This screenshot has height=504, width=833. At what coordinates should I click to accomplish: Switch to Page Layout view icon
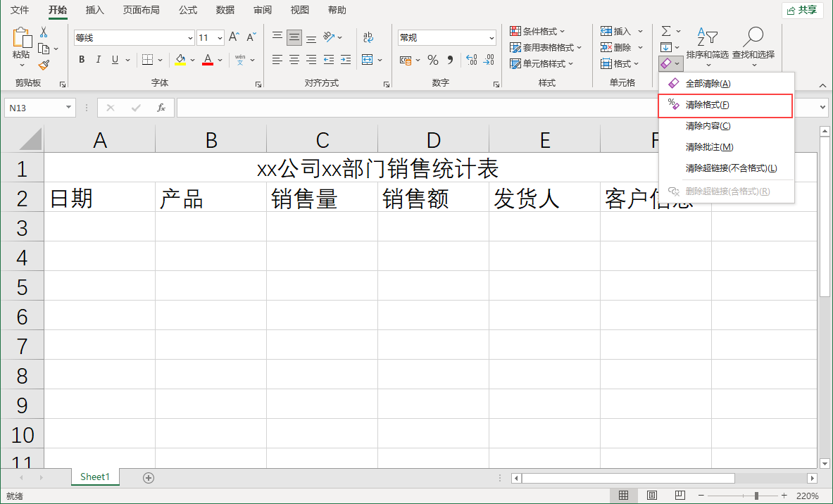[652, 496]
